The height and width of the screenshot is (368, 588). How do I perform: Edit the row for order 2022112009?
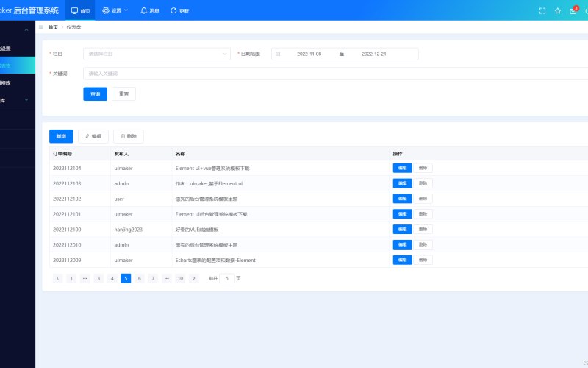click(402, 261)
